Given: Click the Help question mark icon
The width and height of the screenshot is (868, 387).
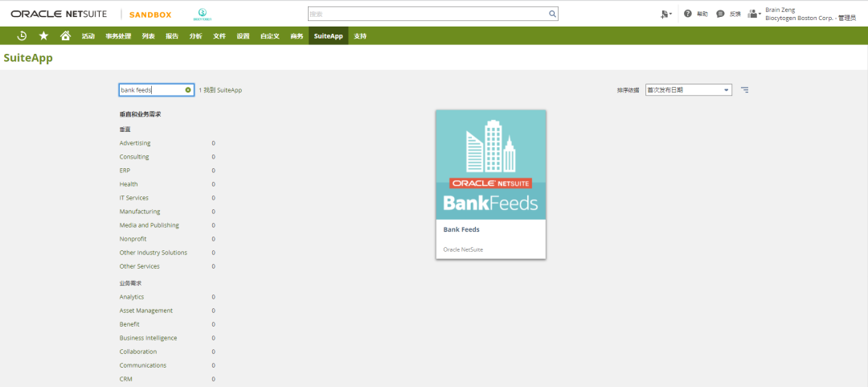Looking at the screenshot, I should pos(687,14).
